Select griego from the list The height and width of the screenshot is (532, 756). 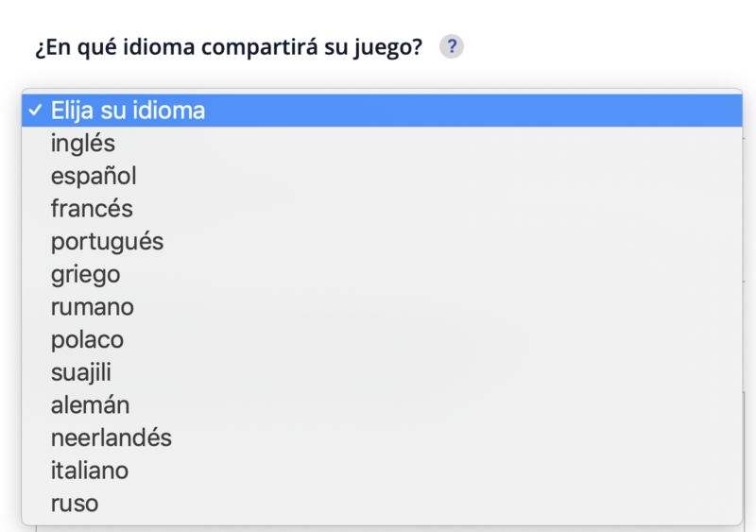85,275
